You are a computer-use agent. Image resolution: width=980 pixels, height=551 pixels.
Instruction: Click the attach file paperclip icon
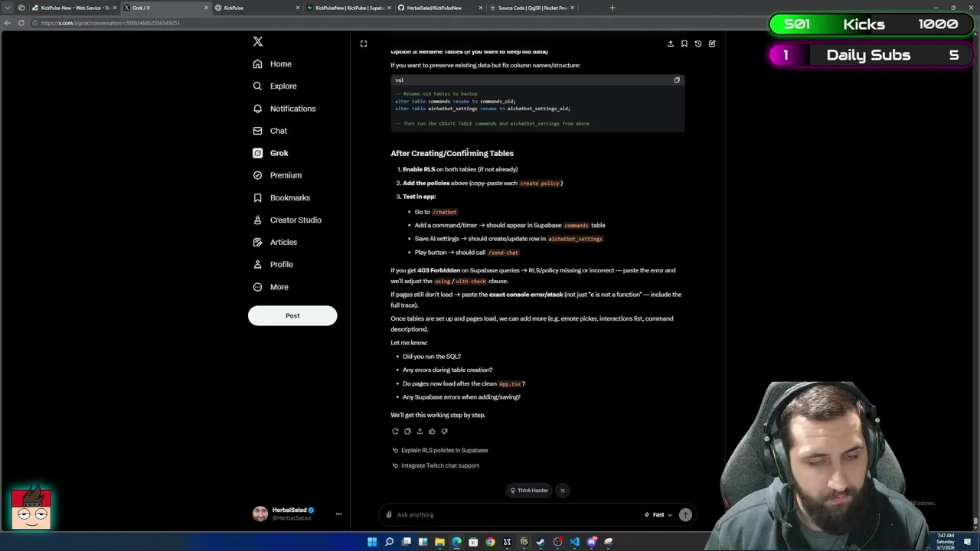pos(389,515)
